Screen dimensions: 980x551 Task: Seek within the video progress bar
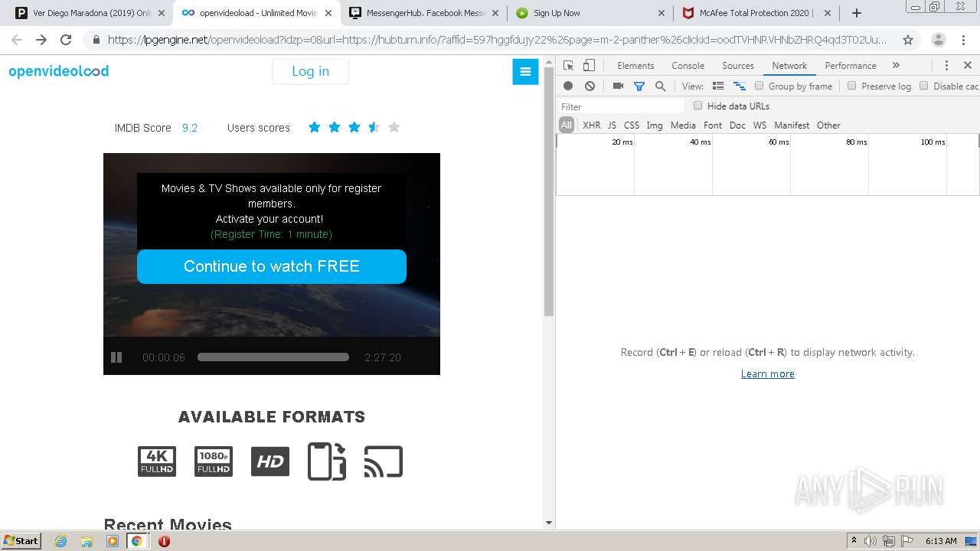pos(273,357)
